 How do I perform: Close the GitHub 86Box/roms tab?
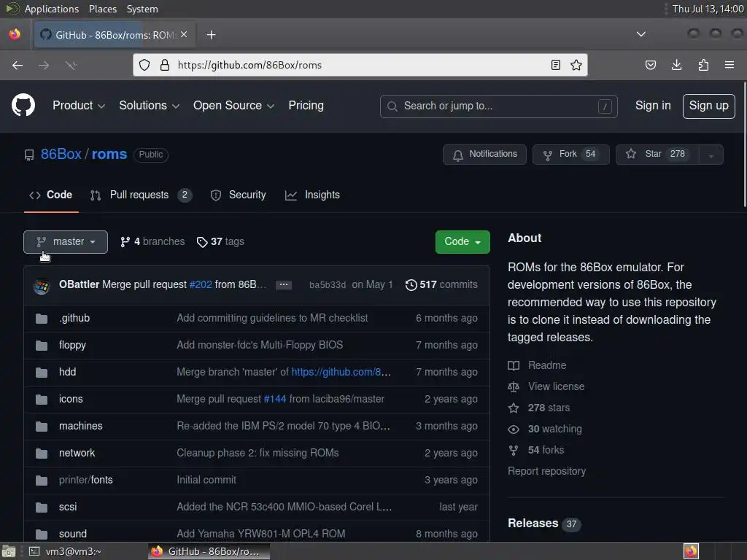(184, 34)
